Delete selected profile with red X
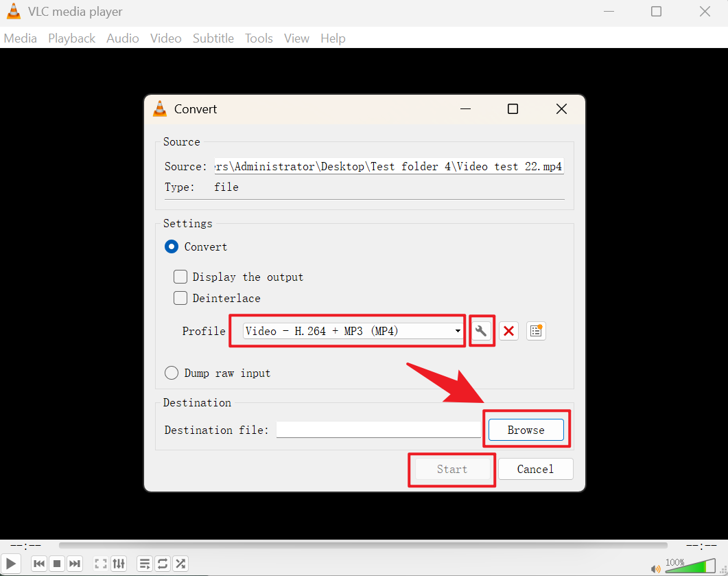This screenshot has width=728, height=576. 509,331
